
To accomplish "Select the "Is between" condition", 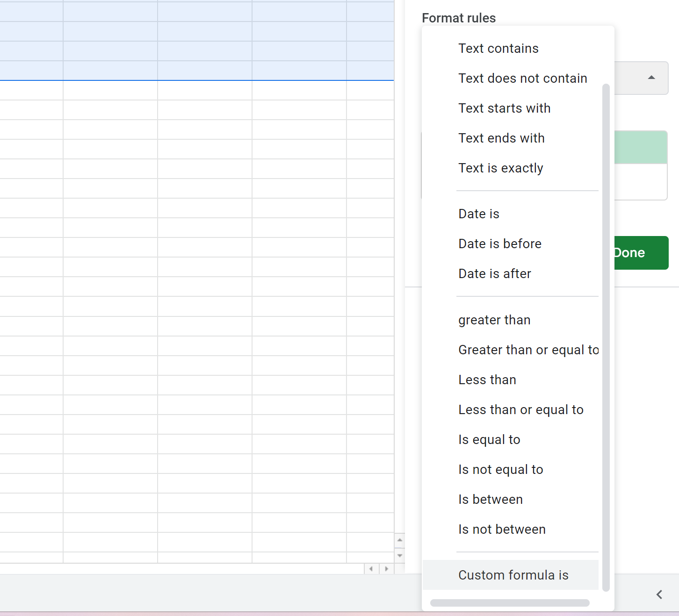I will pyautogui.click(x=490, y=499).
